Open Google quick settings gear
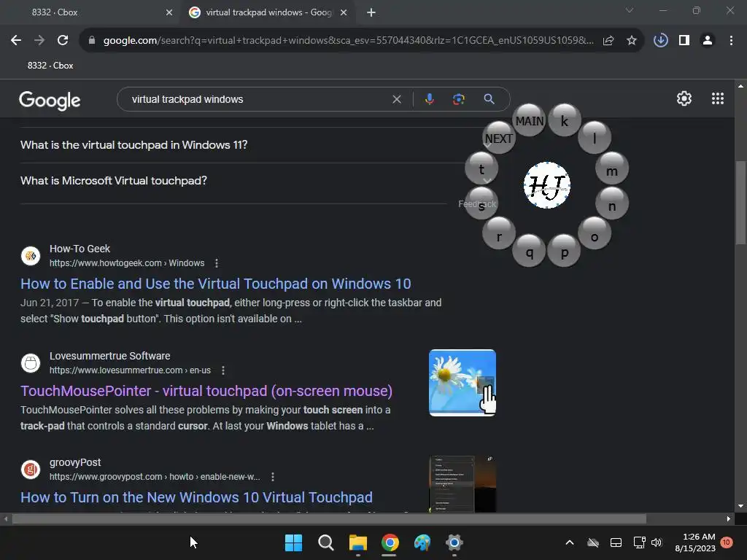Viewport: 747px width, 560px height. pos(684,98)
